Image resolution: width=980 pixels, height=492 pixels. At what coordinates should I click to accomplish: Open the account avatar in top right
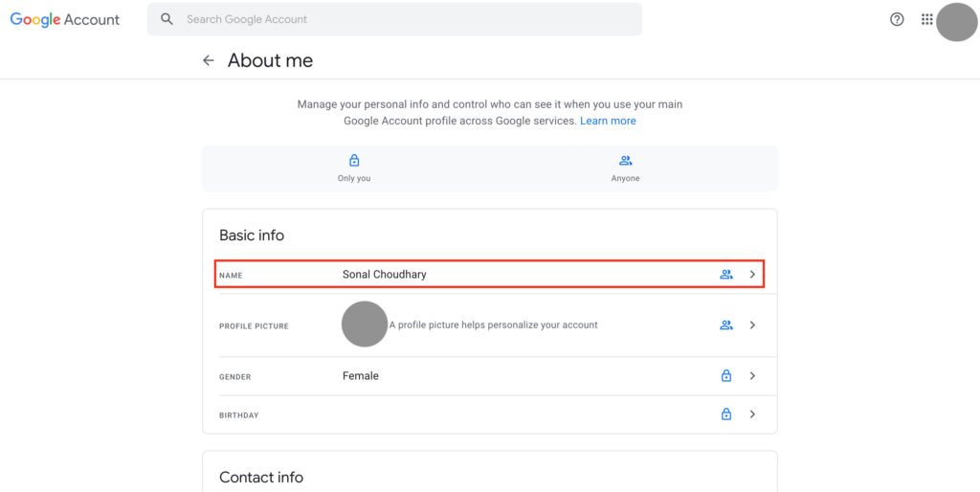tap(955, 22)
